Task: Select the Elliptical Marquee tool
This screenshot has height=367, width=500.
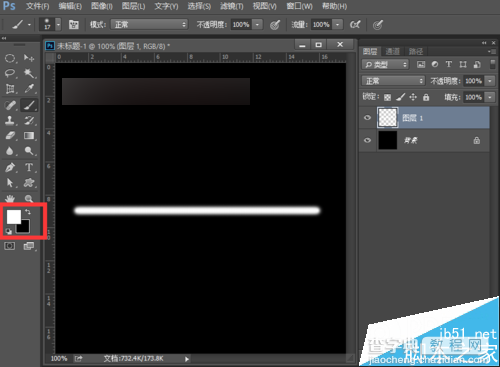Action: (10, 58)
